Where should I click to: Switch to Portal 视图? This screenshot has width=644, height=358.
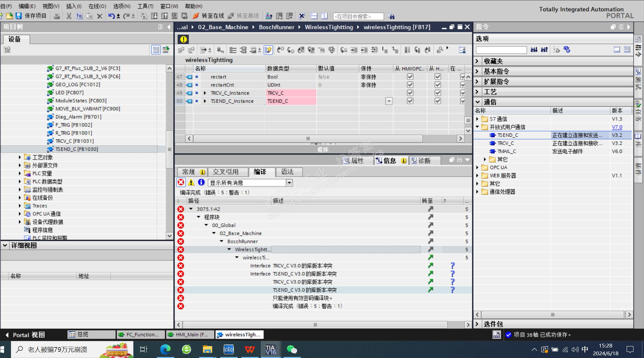26,335
